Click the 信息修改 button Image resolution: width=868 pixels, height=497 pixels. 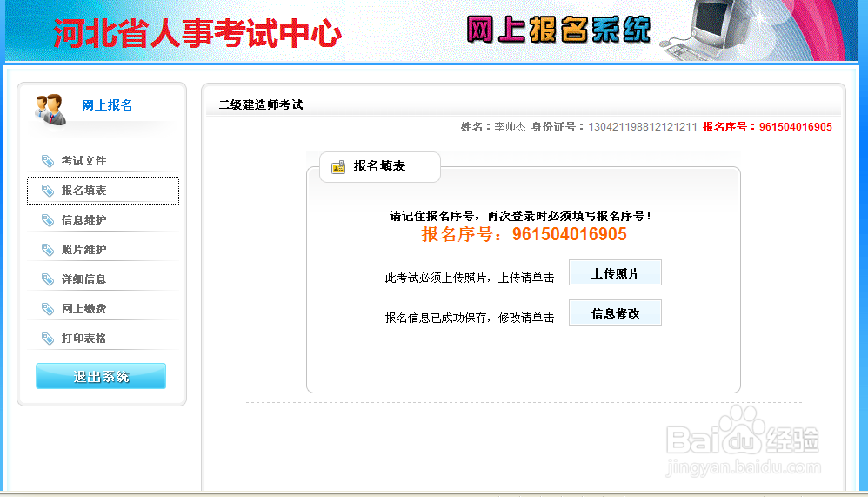point(615,312)
